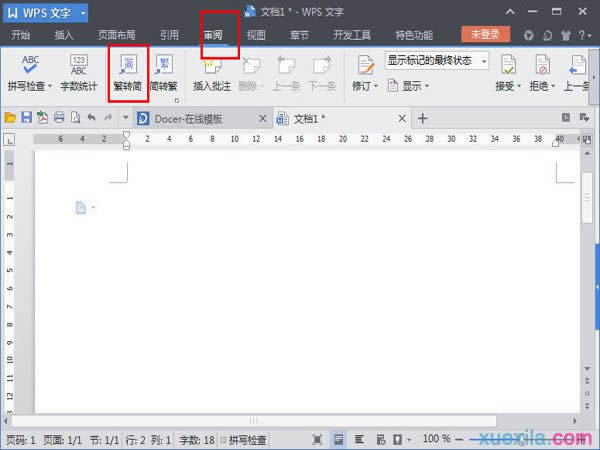Switch to full screen view in status bar
600x450 pixels.
(317, 439)
